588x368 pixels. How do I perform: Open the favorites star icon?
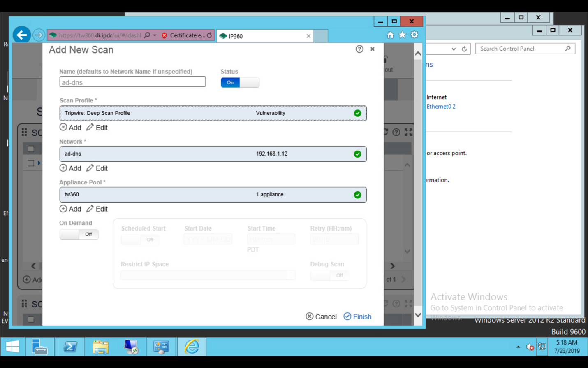click(x=402, y=35)
